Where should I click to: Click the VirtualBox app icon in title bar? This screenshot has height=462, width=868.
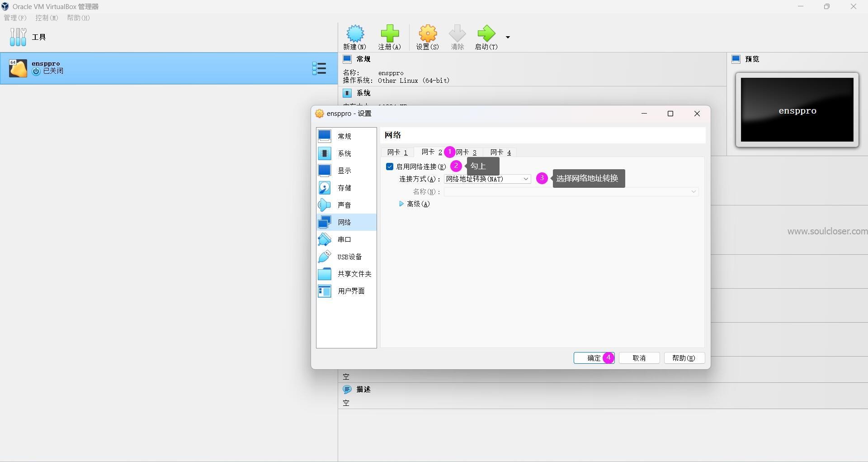5,6
